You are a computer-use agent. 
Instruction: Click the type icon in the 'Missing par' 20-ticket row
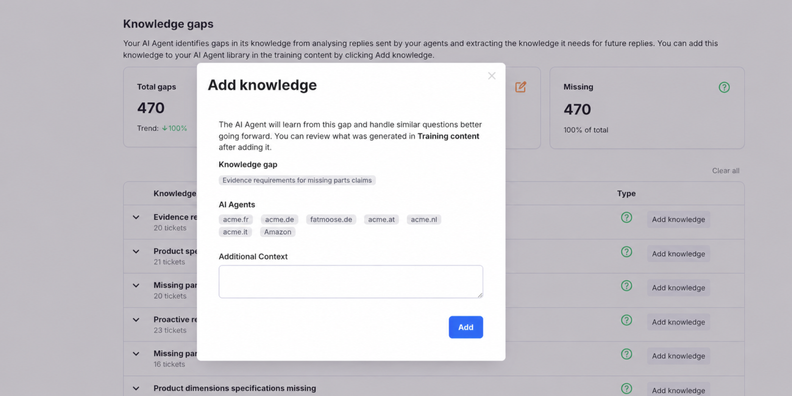pos(626,286)
